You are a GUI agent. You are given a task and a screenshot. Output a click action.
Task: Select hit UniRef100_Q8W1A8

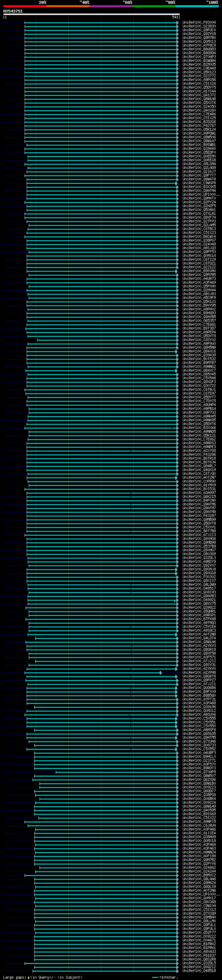click(199, 99)
